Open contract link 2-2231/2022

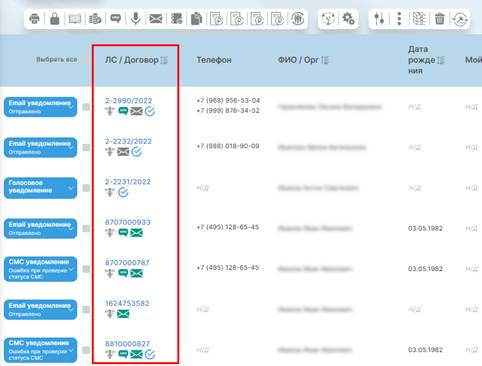[x=128, y=182]
